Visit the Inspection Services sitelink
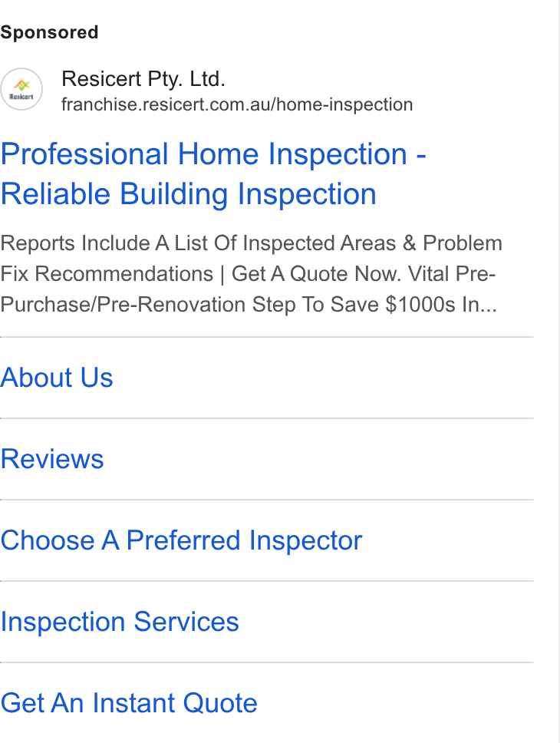 pos(120,622)
